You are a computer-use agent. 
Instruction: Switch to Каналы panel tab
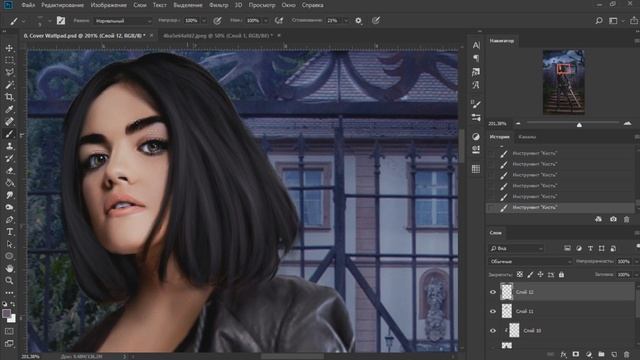click(x=527, y=137)
